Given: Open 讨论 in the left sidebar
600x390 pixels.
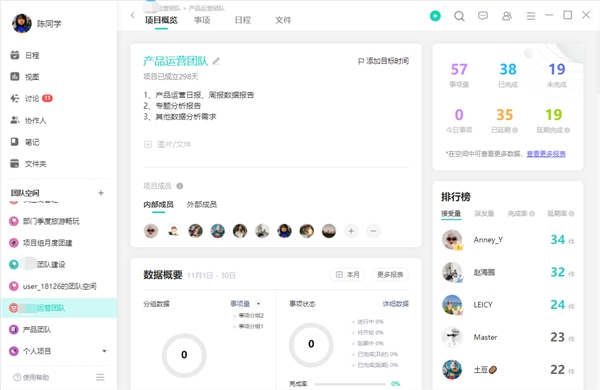Looking at the screenshot, I should click(x=31, y=99).
